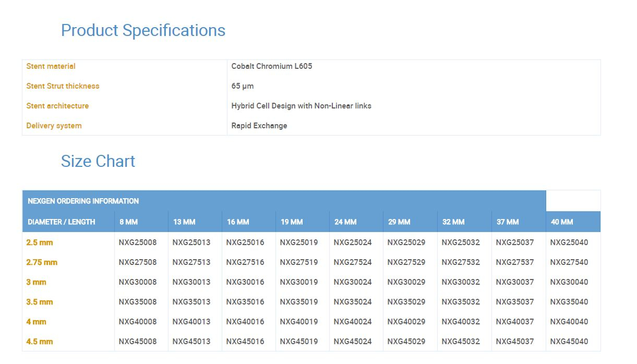Click the 65 µm value
The width and height of the screenshot is (637, 364).
click(x=242, y=86)
